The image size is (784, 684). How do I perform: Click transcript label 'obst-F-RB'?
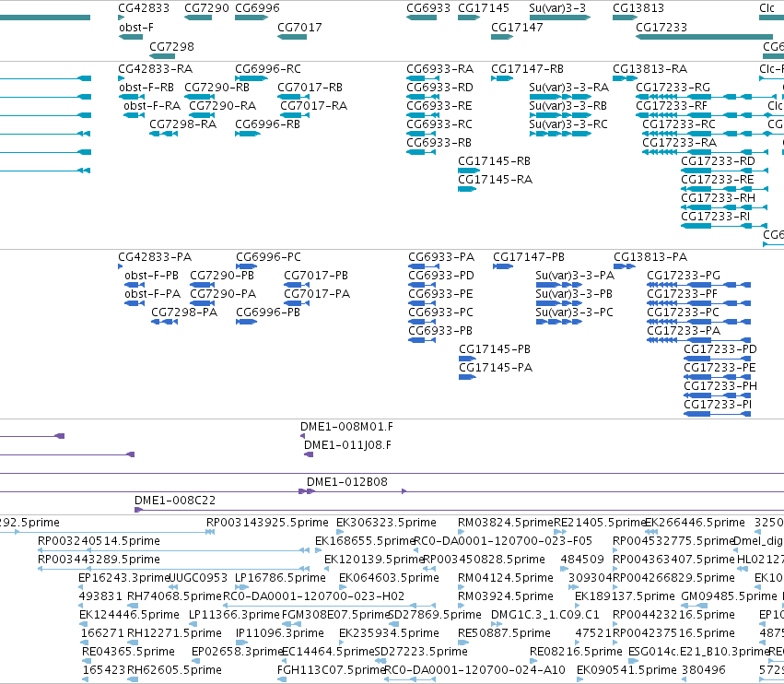click(x=146, y=87)
